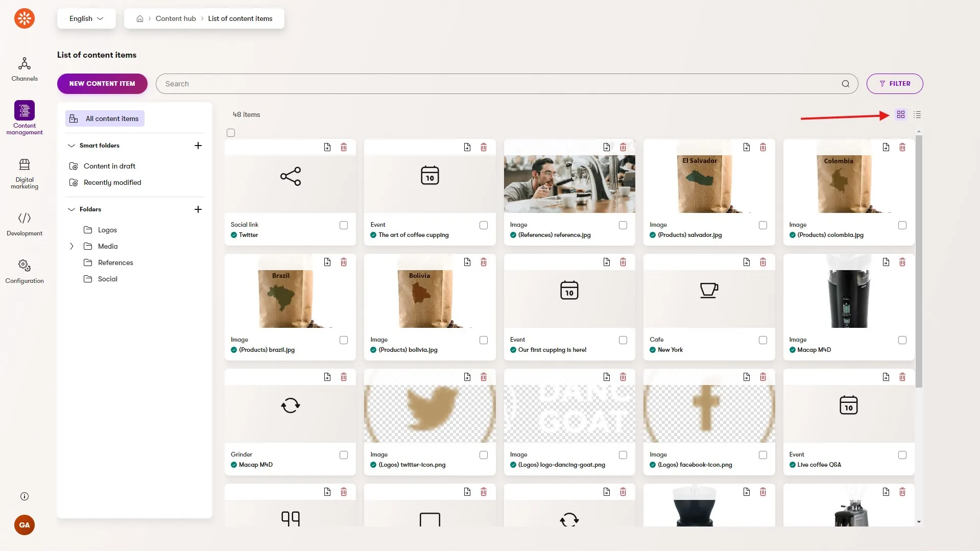Open document icon for bolivia.jpg card
This screenshot has width=980, height=551.
pos(467,262)
